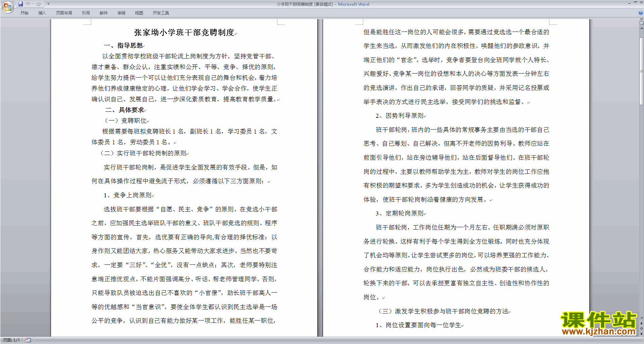Open the undo history dropdown arrow
Screen dimensions: 644x344
pyautogui.click(x=33, y=4)
